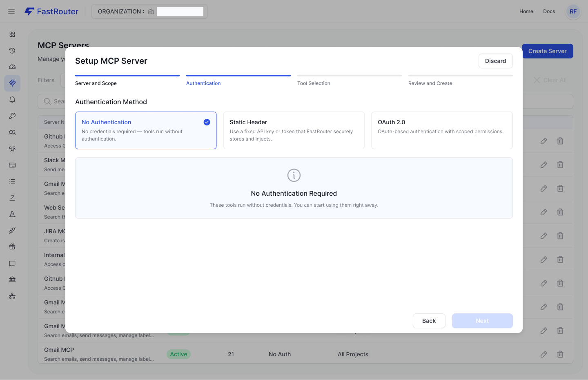Open the RF profile avatar menu
This screenshot has width=588, height=380.
pyautogui.click(x=573, y=11)
